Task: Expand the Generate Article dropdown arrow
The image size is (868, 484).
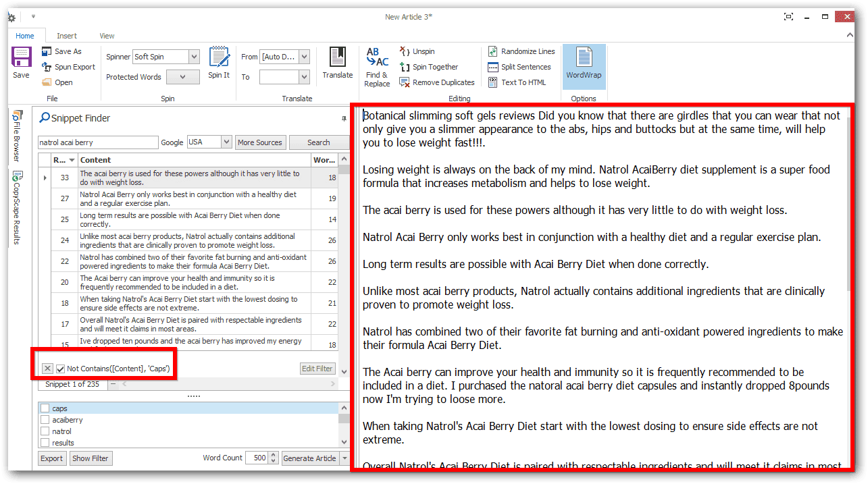Action: click(345, 458)
